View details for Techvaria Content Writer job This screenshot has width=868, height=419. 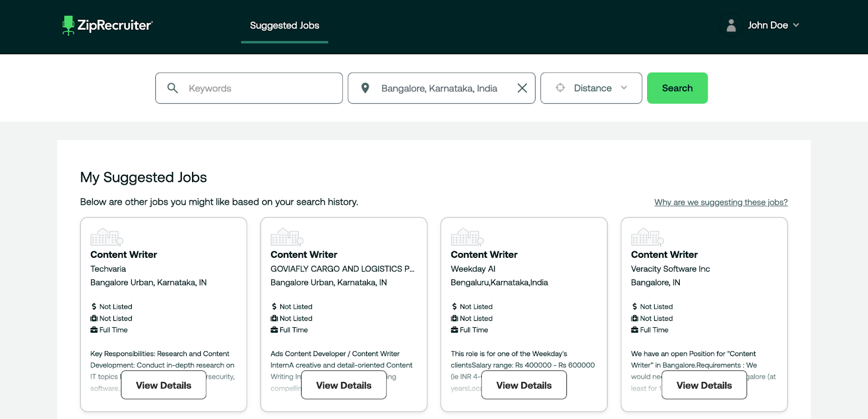coord(163,385)
